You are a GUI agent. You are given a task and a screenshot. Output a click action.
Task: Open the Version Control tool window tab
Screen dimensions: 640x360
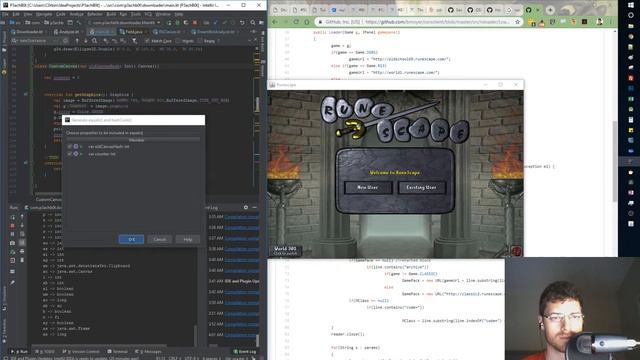(x=81, y=351)
